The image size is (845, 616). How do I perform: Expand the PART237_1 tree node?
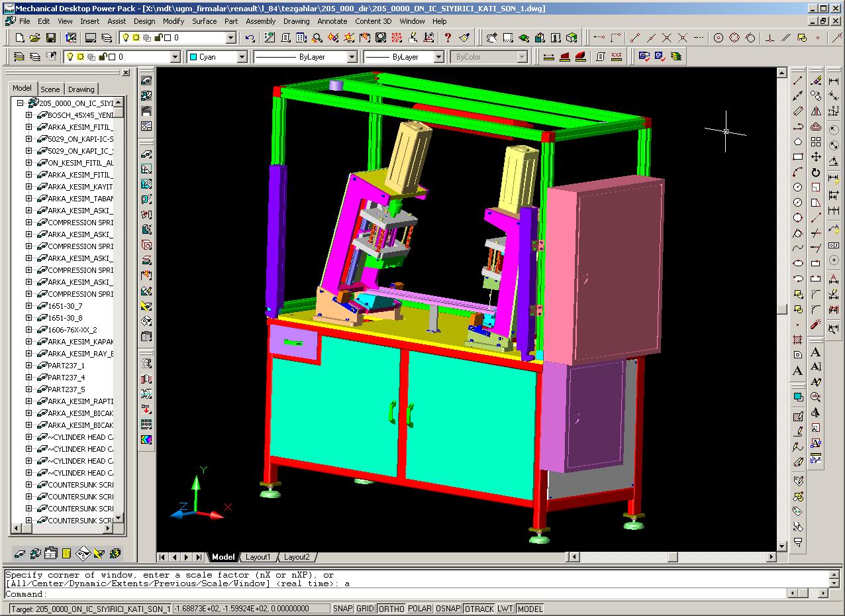(x=29, y=366)
